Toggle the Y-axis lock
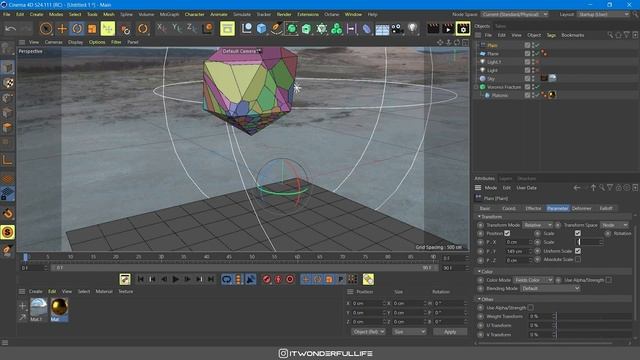This screenshot has width=640, height=360. [x=177, y=28]
